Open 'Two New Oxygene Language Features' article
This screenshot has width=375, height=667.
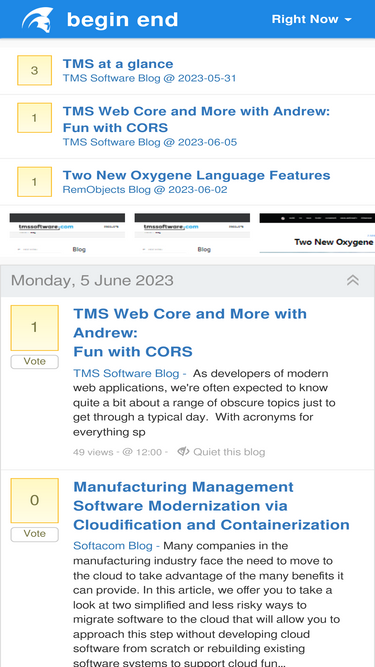point(196,175)
